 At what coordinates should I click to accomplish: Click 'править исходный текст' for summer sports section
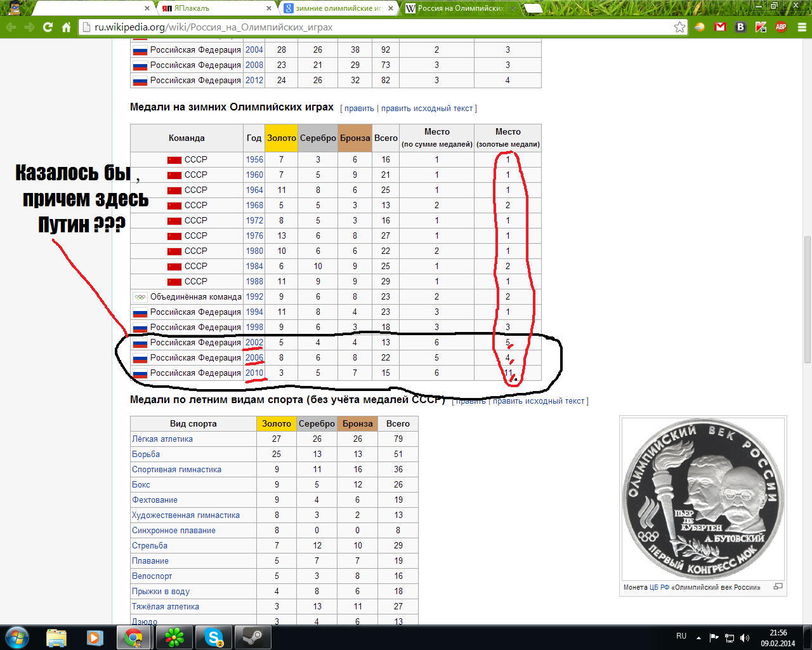[539, 401]
